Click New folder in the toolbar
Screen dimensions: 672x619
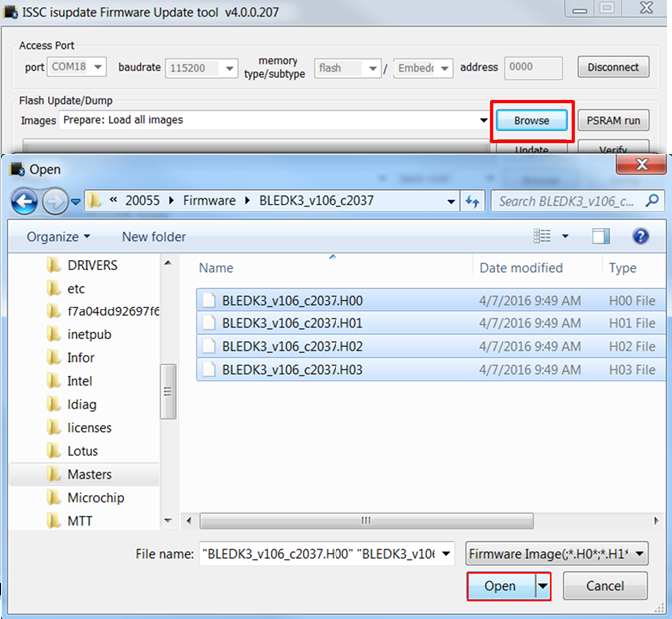pos(153,237)
